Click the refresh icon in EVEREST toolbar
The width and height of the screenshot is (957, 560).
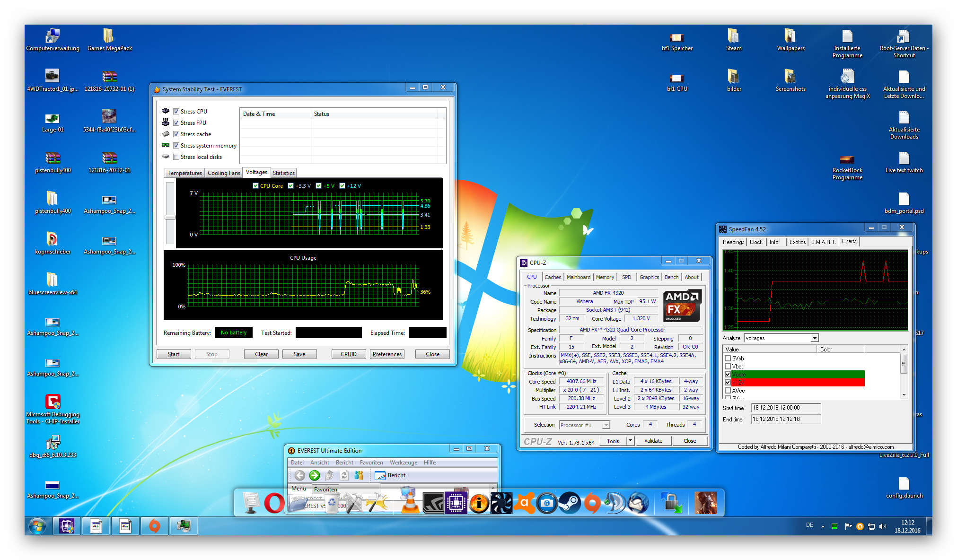click(344, 475)
